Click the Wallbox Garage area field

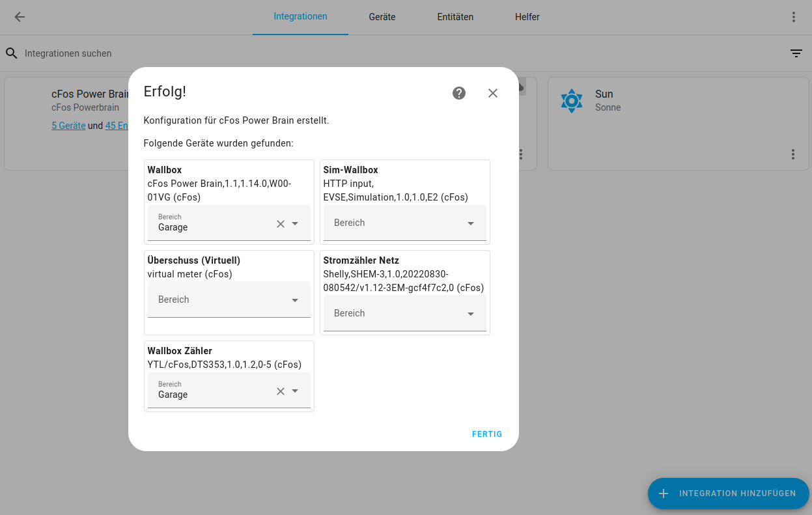pos(229,223)
